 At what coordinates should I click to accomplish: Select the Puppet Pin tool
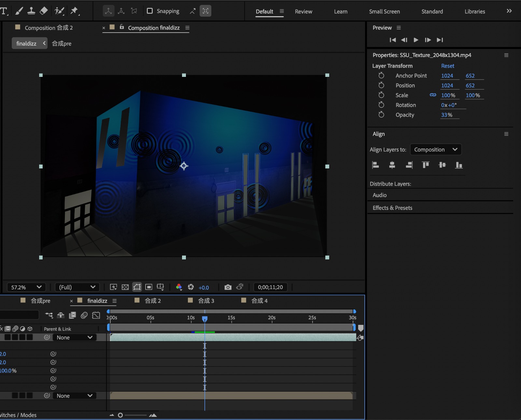(74, 11)
